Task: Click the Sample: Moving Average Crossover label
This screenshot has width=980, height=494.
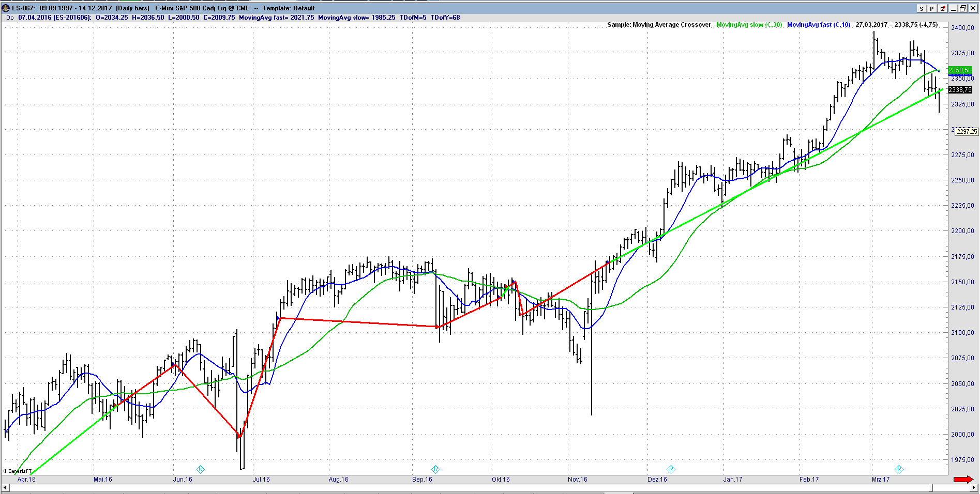Action: pyautogui.click(x=659, y=25)
